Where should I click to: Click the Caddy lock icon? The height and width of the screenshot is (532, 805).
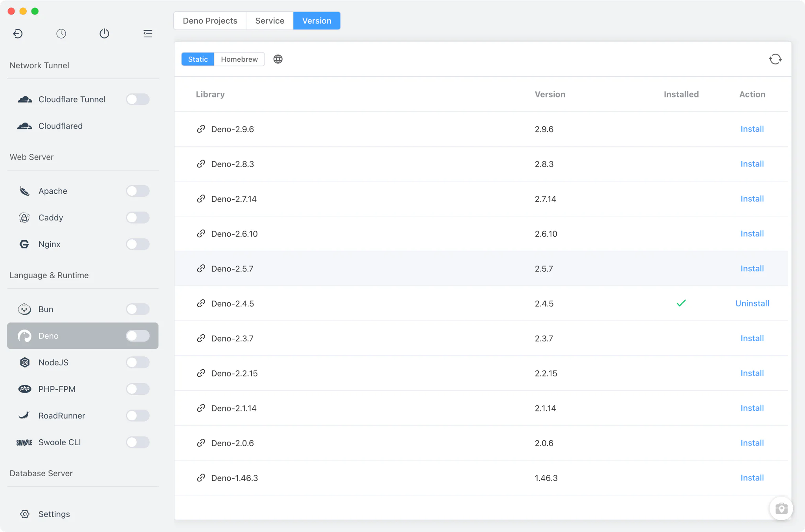tap(24, 218)
